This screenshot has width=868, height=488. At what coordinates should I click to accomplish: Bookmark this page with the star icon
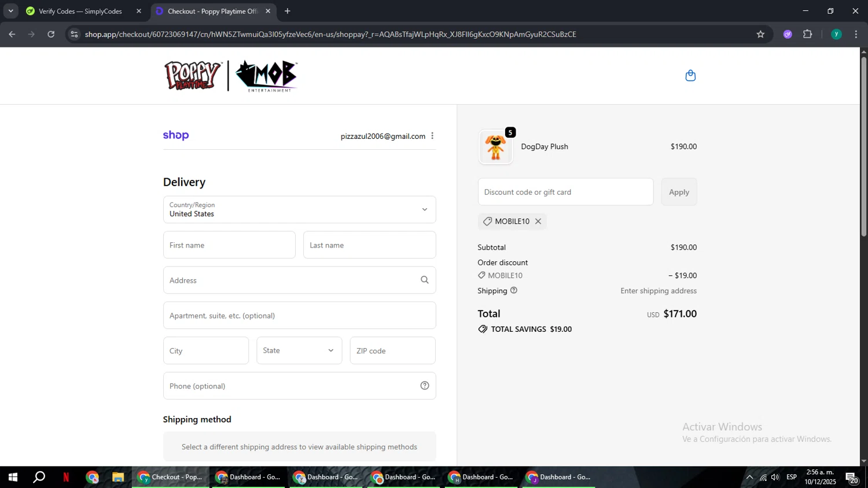click(x=760, y=34)
